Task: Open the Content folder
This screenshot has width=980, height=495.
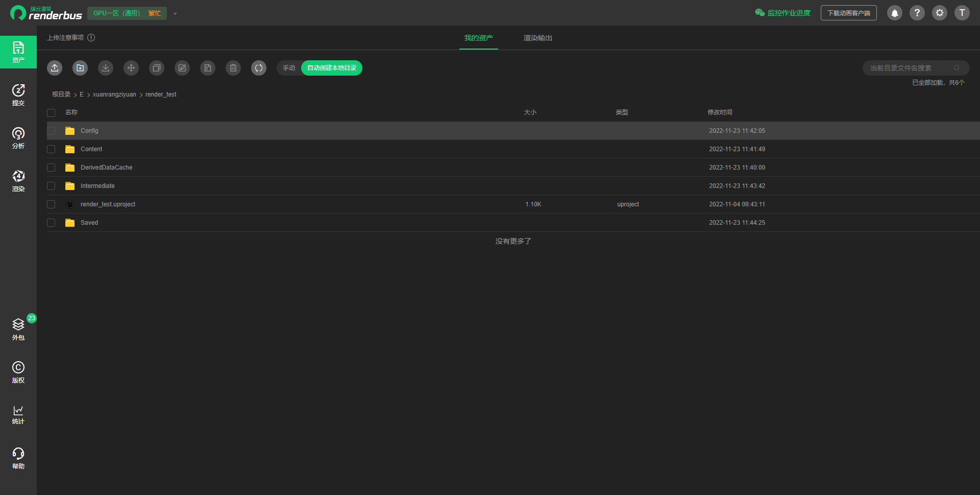Action: click(91, 149)
